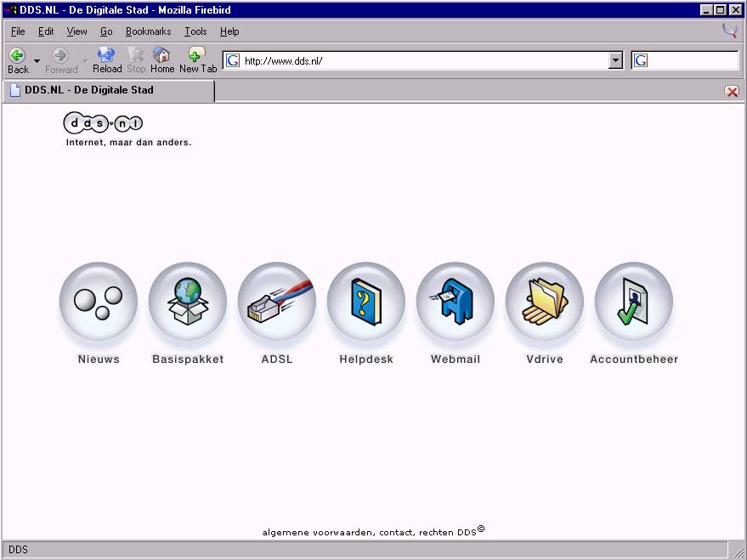Open the Tools menu
747x560 pixels.
pyautogui.click(x=195, y=31)
